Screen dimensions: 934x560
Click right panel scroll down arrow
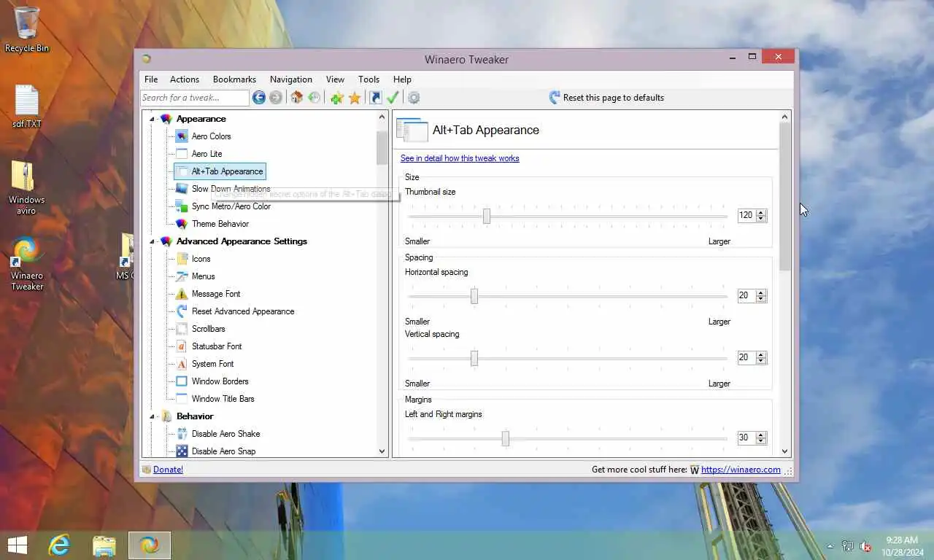click(785, 451)
